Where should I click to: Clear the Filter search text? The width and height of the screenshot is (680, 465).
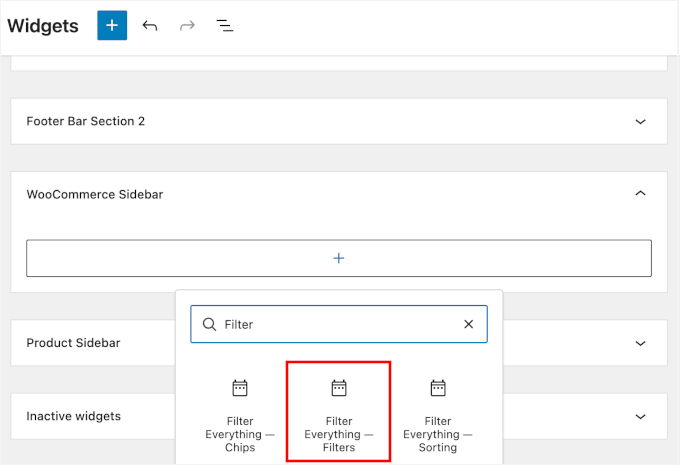pos(468,324)
